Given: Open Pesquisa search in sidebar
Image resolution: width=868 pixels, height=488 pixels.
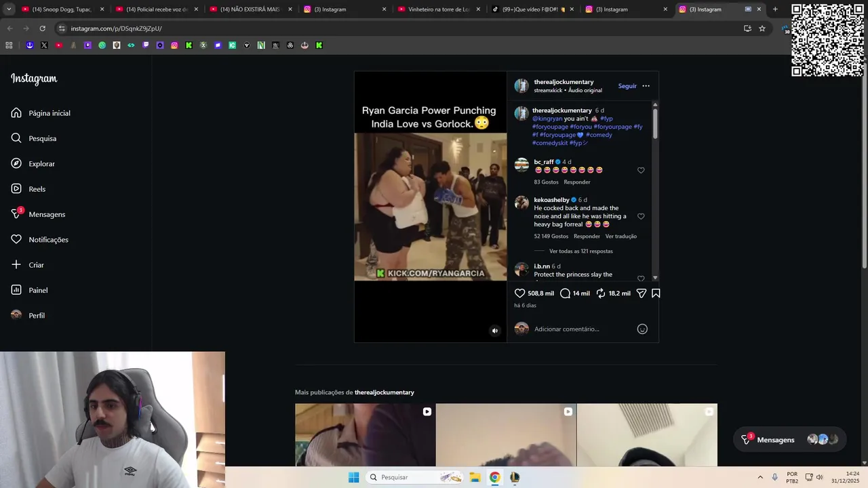Looking at the screenshot, I should (34, 138).
